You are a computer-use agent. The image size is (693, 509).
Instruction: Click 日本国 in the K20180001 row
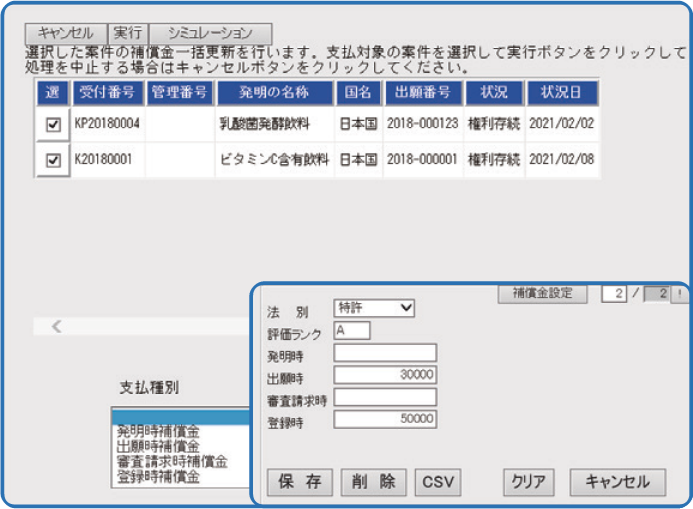[358, 160]
